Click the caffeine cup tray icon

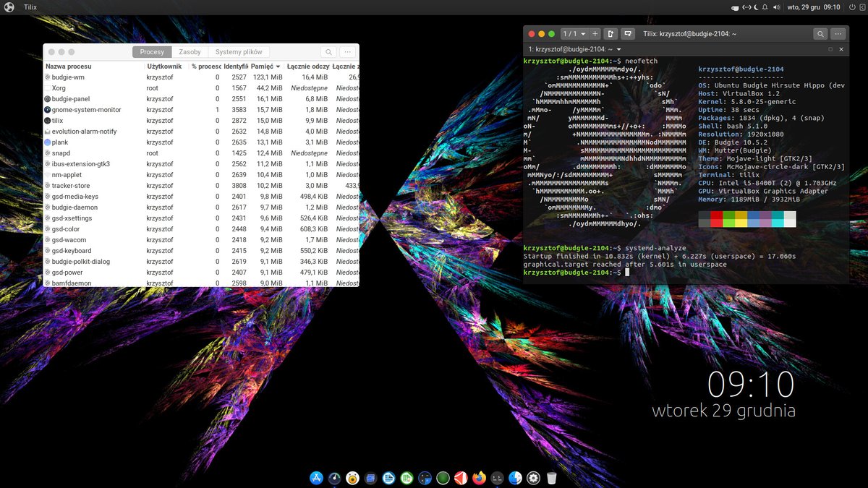click(735, 7)
